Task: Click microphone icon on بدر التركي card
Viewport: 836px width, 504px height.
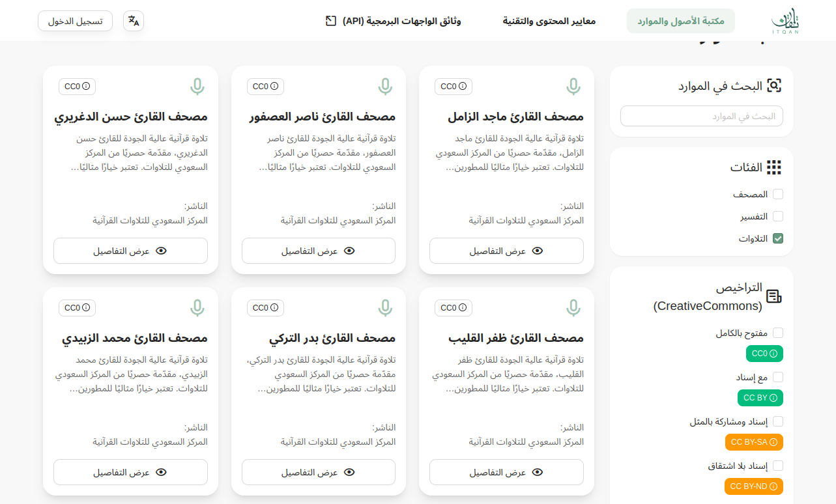Action: 385,308
